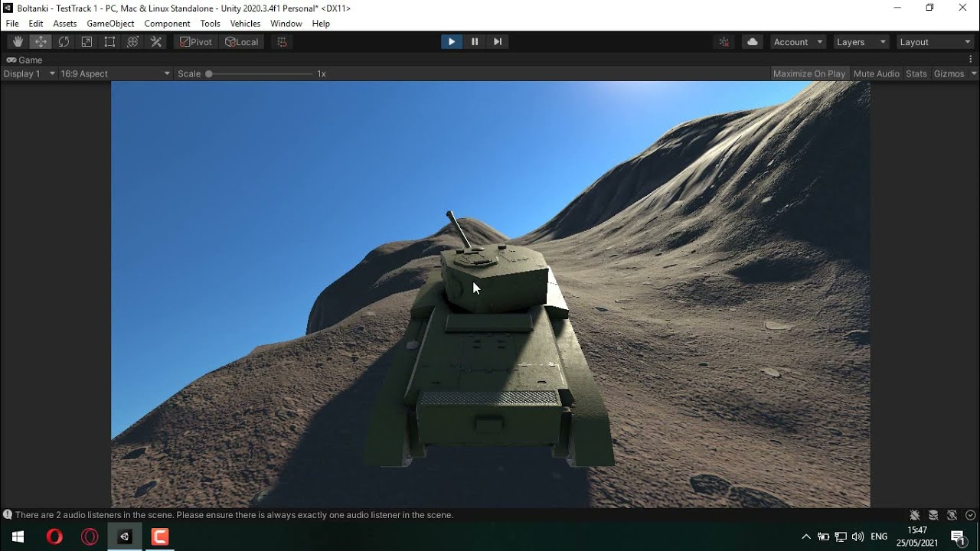Viewport: 980px width, 551px height.
Task: Open the 16:9 Aspect dropdown
Action: (x=115, y=73)
